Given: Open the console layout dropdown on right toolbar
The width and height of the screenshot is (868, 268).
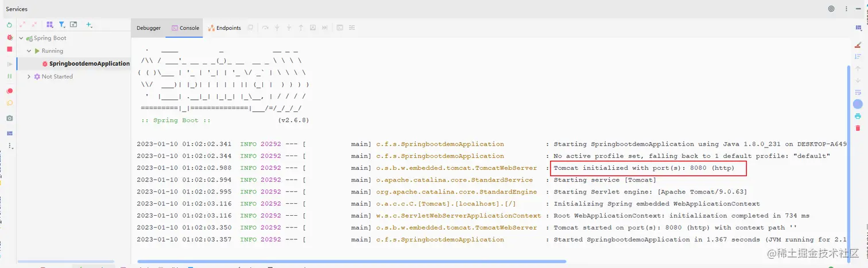Looking at the screenshot, I should point(858,28).
